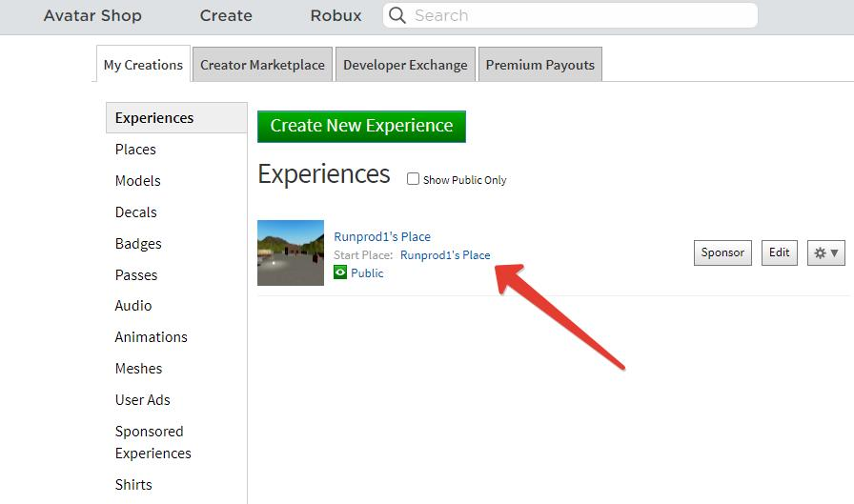Open Runprod1's Place thumbnail
This screenshot has width=854, height=504.
291,252
